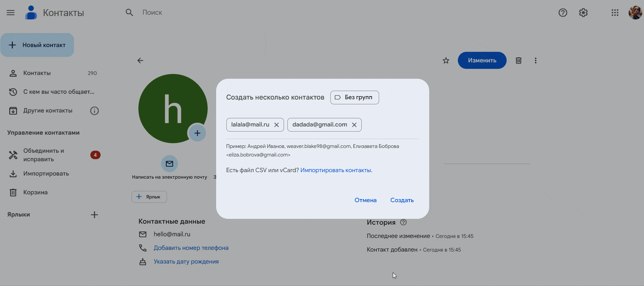Click the envelope icon beside hello@mail.ru
644x286 pixels.
click(x=143, y=234)
